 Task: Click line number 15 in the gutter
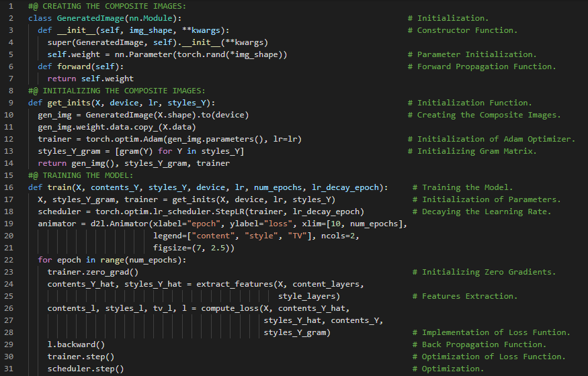(x=11, y=175)
